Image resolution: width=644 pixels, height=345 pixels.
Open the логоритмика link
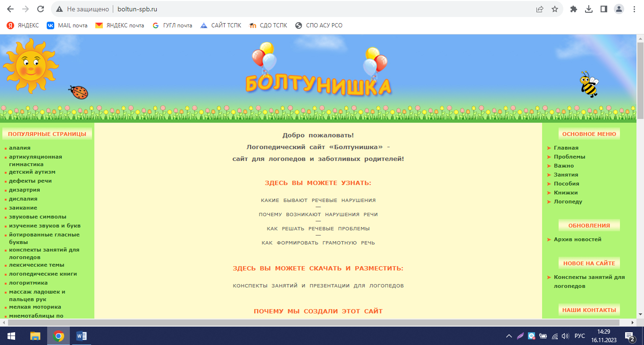(x=28, y=283)
